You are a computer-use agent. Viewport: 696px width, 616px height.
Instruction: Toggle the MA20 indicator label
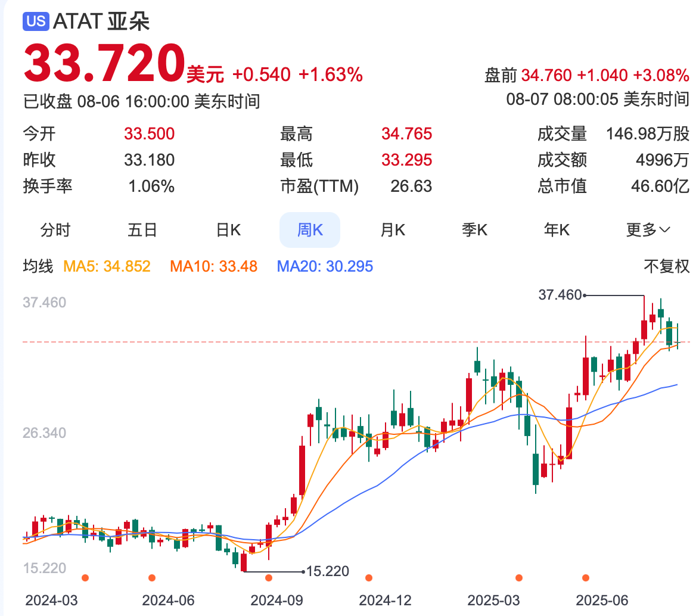coord(325,266)
